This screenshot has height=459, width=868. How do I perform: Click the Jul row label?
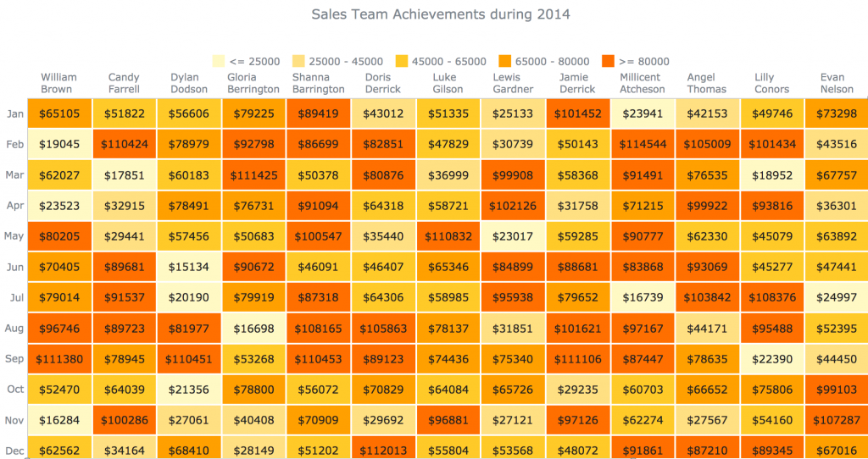[x=17, y=297]
